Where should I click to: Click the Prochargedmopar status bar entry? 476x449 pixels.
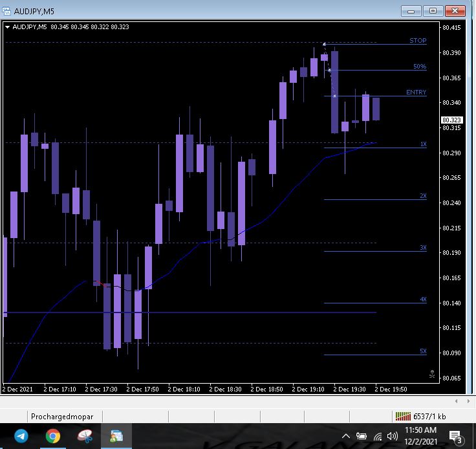pos(62,417)
